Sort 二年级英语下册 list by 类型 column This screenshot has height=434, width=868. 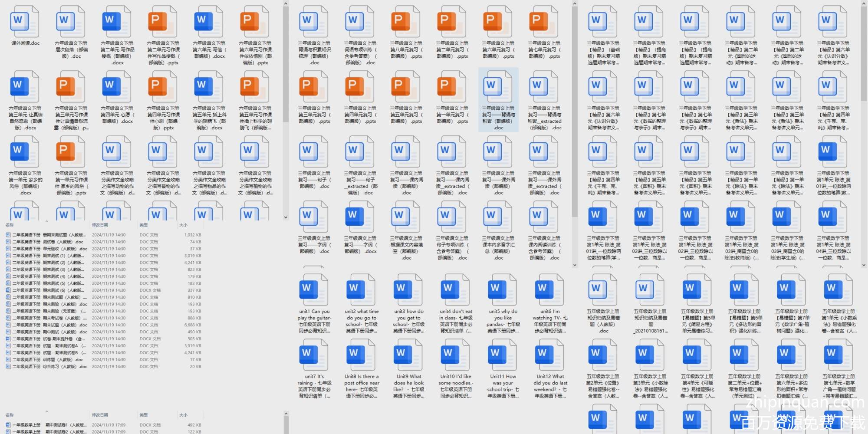click(x=144, y=225)
